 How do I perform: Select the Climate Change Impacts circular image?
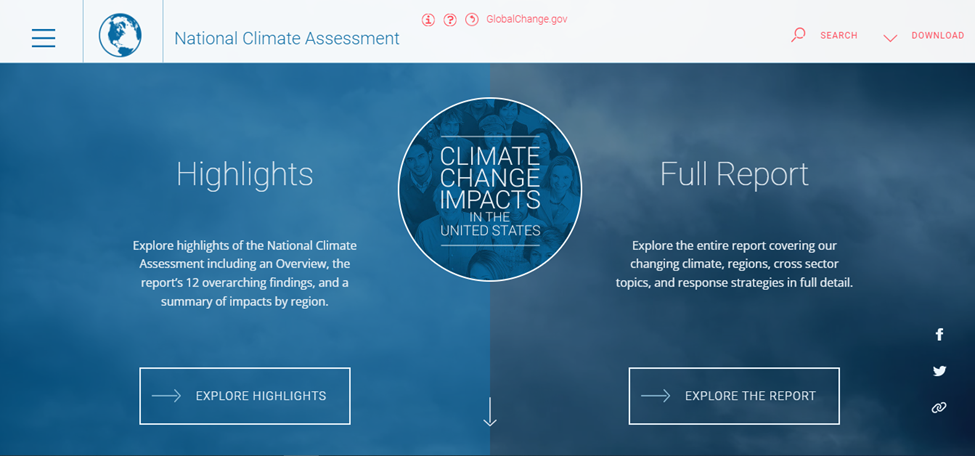point(490,189)
